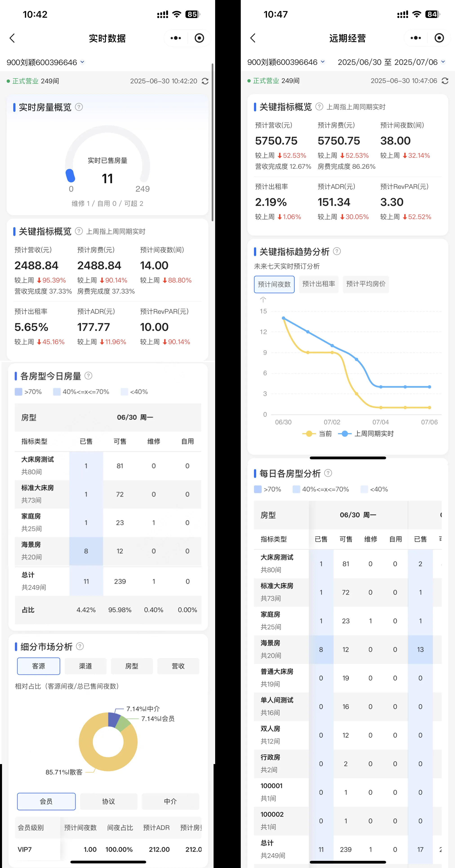This screenshot has height=868, width=455.
Task: Go back from the 实时数据 screen
Action: (12, 38)
